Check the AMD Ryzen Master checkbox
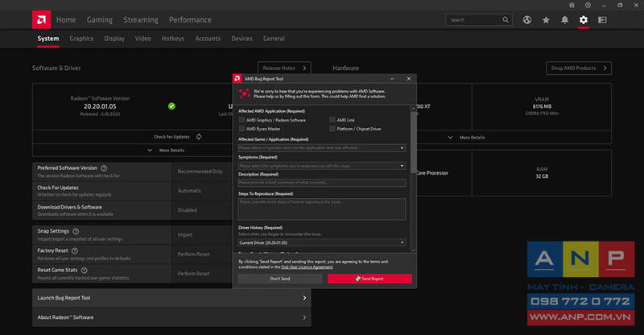Viewport: 644px width, 335px height. tap(242, 129)
